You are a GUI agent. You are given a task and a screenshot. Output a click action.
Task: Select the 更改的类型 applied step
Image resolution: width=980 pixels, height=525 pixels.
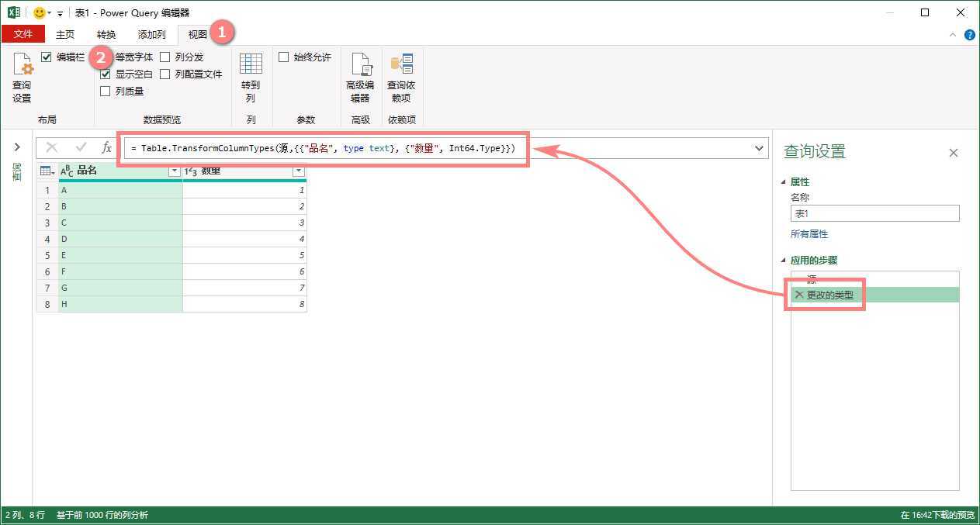tap(875, 295)
